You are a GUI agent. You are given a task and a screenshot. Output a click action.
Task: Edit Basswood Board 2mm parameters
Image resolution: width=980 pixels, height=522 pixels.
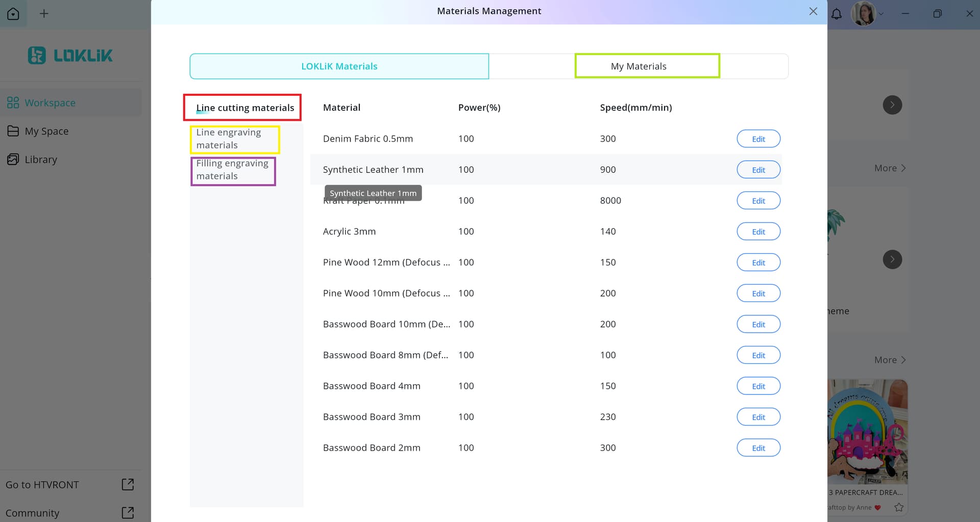click(x=758, y=448)
